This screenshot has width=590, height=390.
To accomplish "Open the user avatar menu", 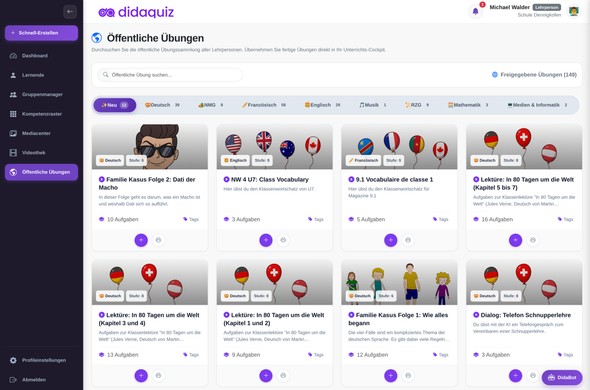I will pos(573,11).
